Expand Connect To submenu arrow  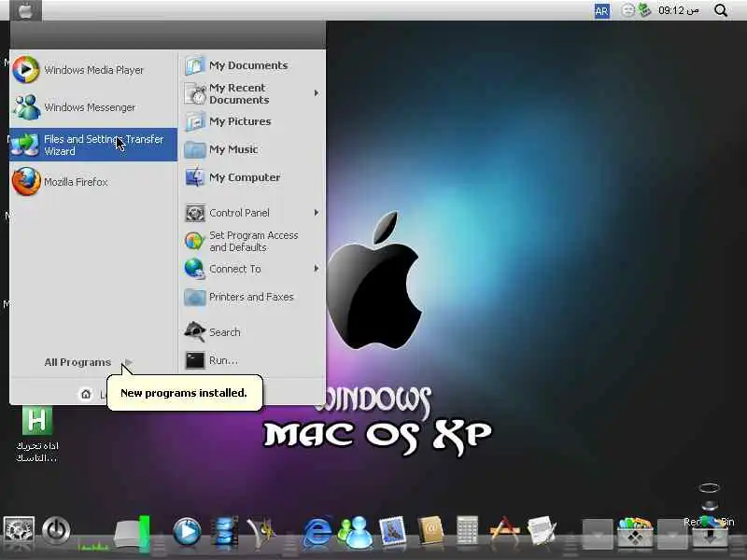tap(317, 269)
